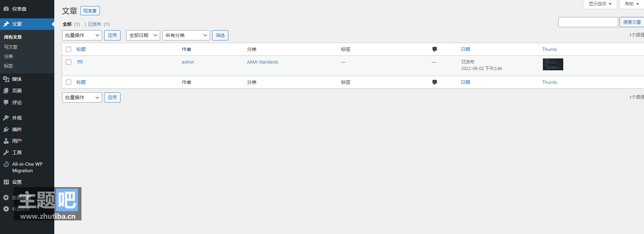Click the Appearance brush icon beside 外观
Image resolution: width=644 pixels, height=234 pixels.
point(6,118)
